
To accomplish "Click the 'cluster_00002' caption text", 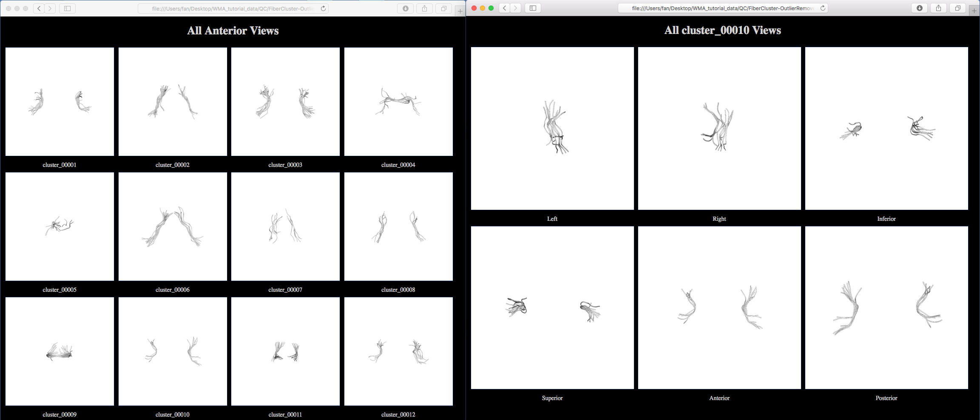I will [x=173, y=165].
